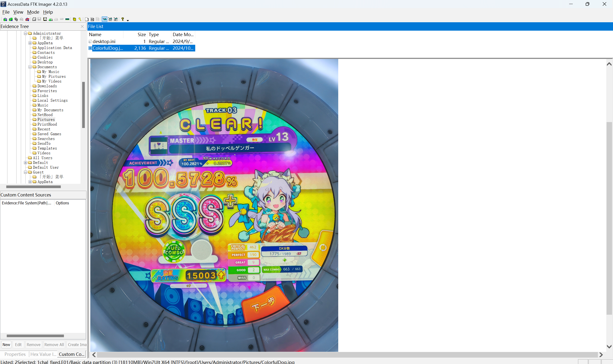Click preview pane scroll-right arrow
613x364 pixels.
(601, 355)
